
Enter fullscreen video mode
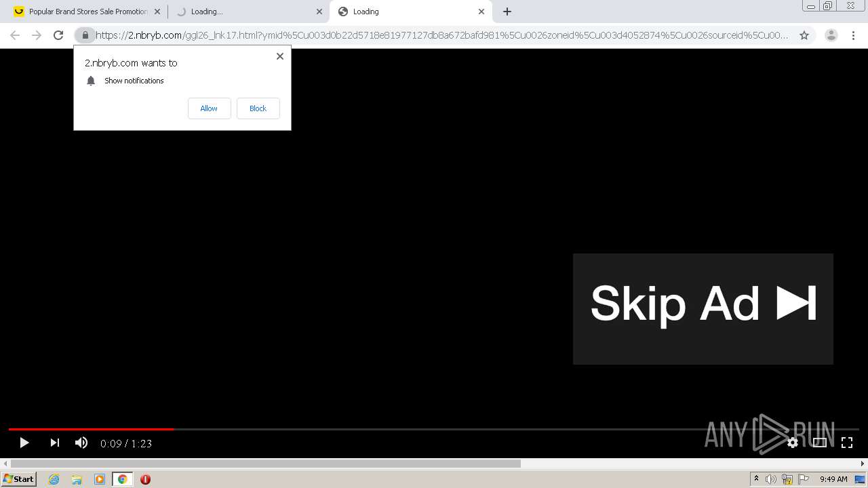coord(846,443)
